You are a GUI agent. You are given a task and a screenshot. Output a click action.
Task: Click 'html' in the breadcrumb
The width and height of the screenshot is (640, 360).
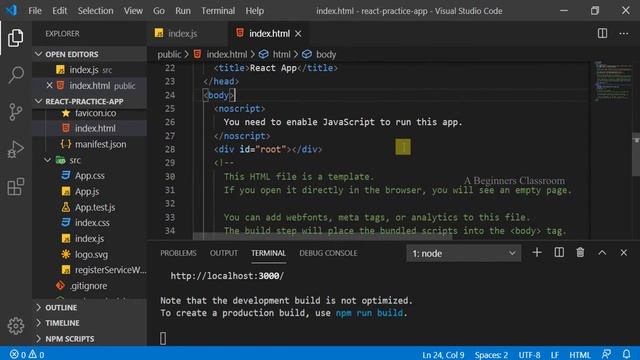coord(282,54)
